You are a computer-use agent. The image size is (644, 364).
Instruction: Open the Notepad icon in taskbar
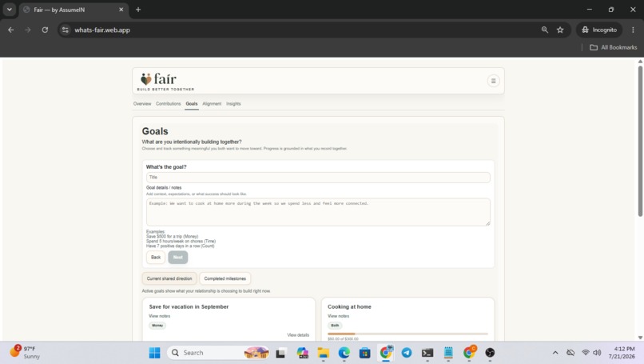pyautogui.click(x=448, y=353)
